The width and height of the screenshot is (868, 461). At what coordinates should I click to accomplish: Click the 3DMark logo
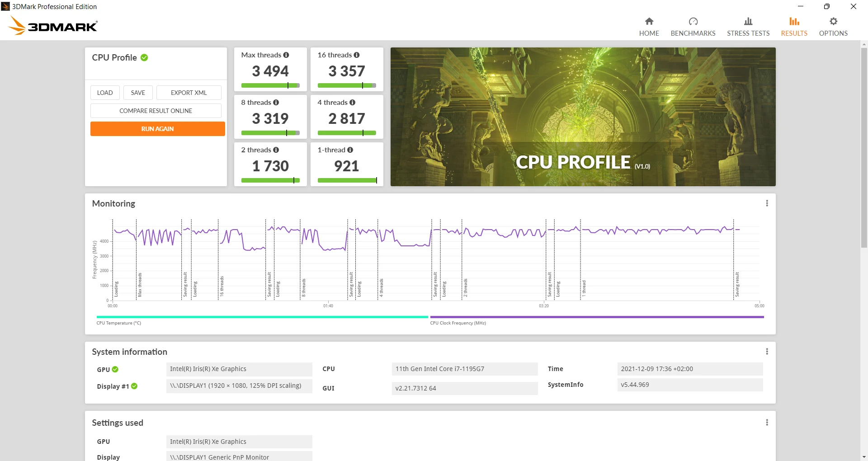point(53,26)
